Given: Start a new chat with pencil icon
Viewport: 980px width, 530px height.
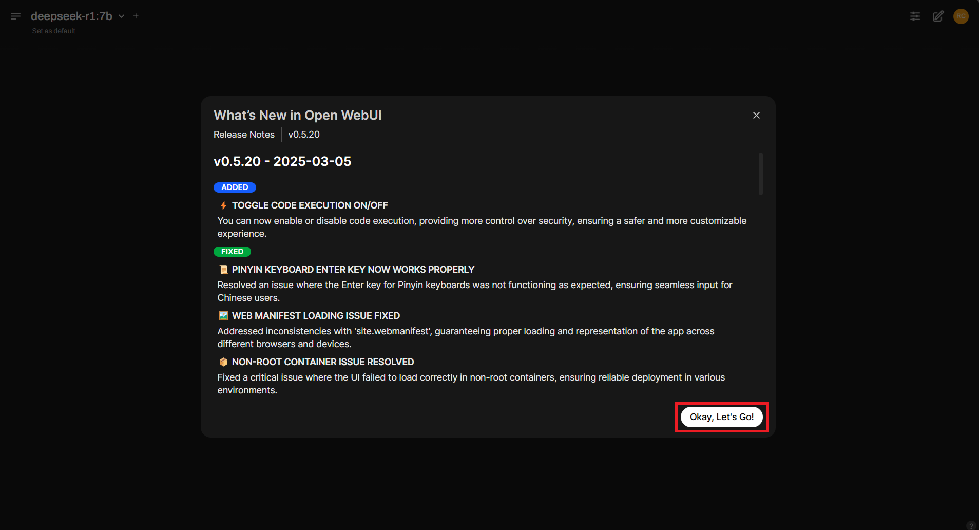Looking at the screenshot, I should click(x=938, y=16).
